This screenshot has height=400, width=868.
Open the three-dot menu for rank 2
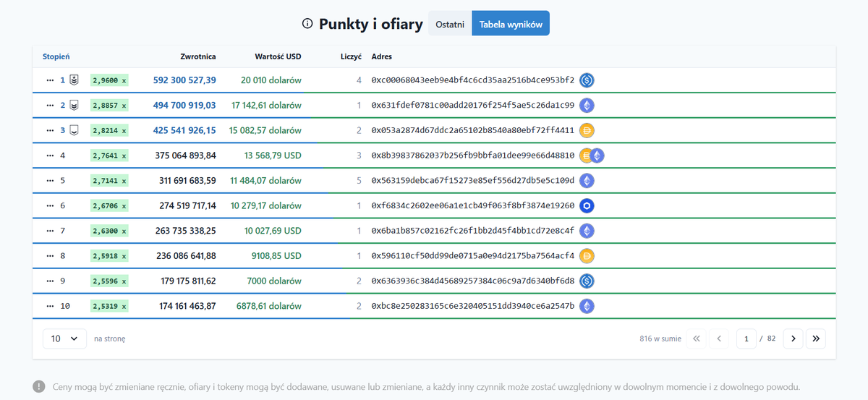click(x=50, y=106)
